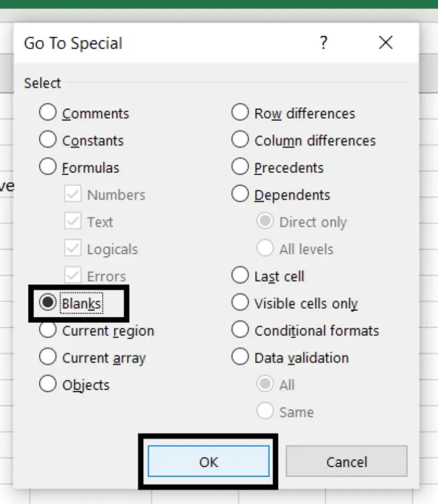Image resolution: width=438 pixels, height=504 pixels.
Task: Choose the Dependents option
Action: click(x=240, y=194)
